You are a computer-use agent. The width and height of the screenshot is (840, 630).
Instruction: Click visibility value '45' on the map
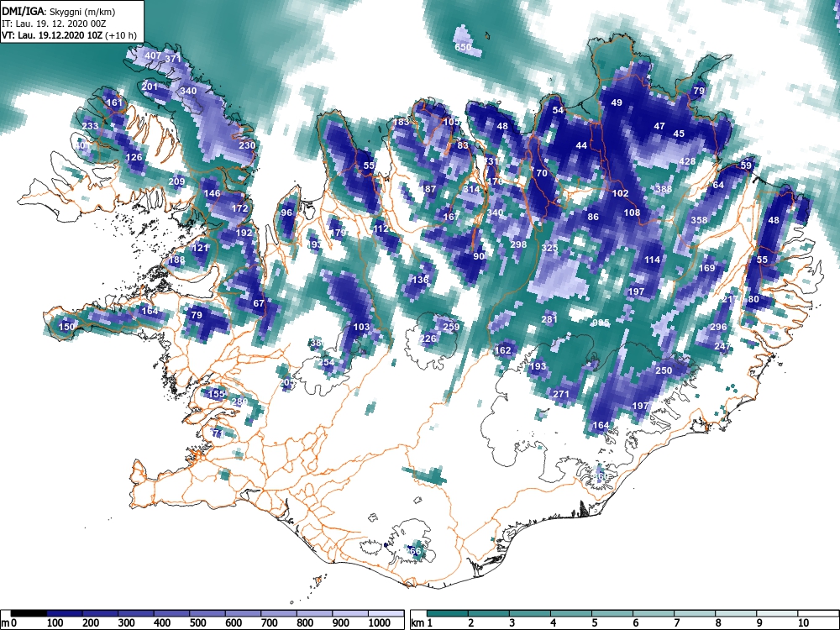pyautogui.click(x=680, y=134)
